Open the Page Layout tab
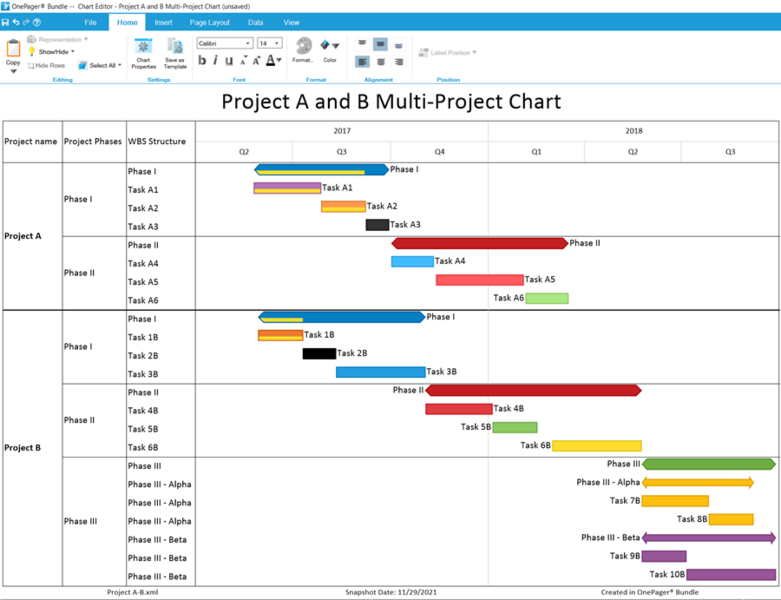Screen dimensions: 781x600 (x=209, y=22)
